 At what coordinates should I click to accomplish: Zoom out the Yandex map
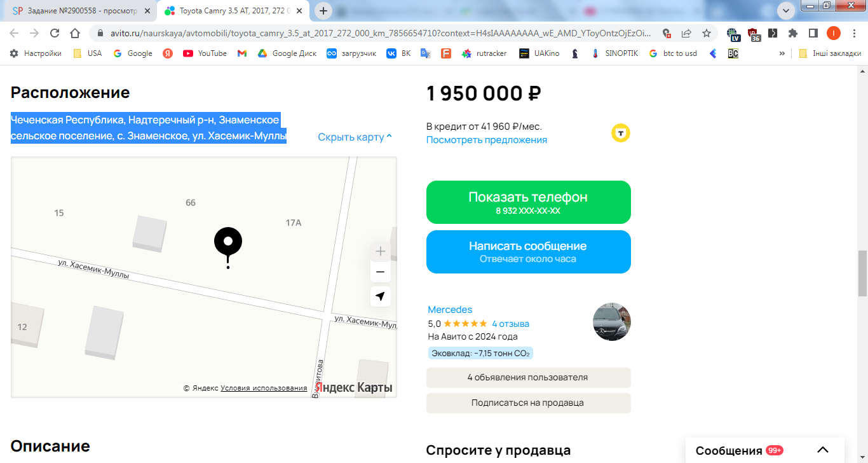tap(380, 272)
